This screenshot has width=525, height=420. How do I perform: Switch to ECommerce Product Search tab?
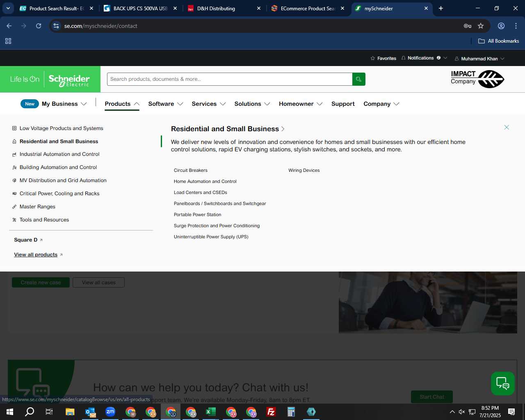click(x=308, y=8)
